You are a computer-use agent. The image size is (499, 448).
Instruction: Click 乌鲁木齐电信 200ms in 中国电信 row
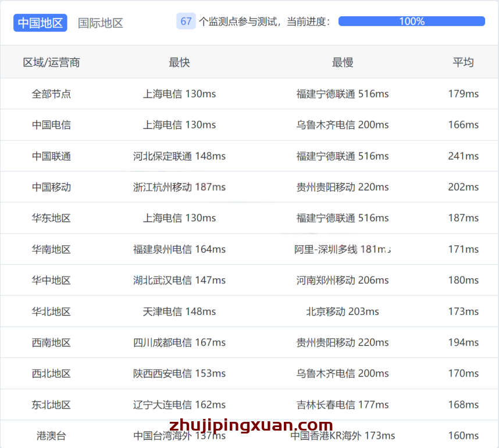point(343,125)
